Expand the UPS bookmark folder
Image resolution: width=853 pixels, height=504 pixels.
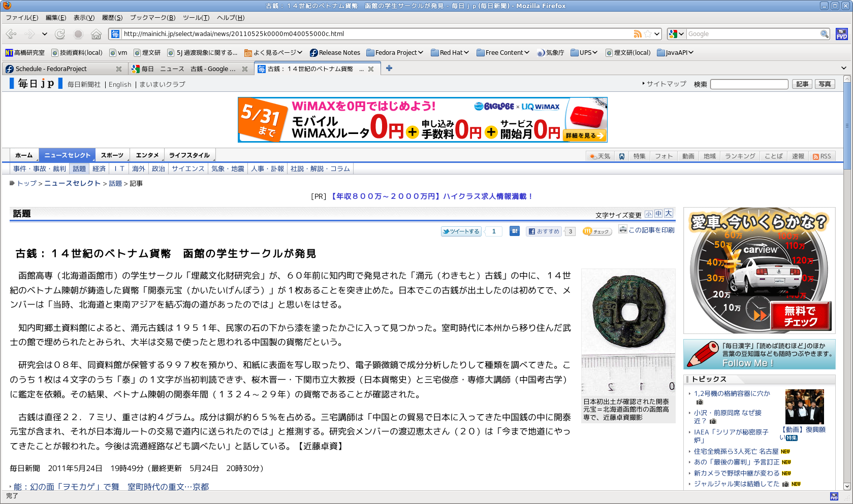[584, 53]
